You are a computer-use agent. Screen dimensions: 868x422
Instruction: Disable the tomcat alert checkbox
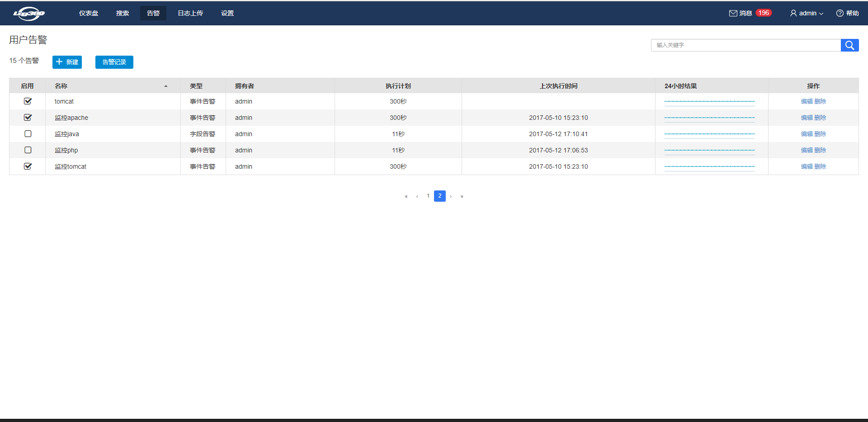click(28, 101)
